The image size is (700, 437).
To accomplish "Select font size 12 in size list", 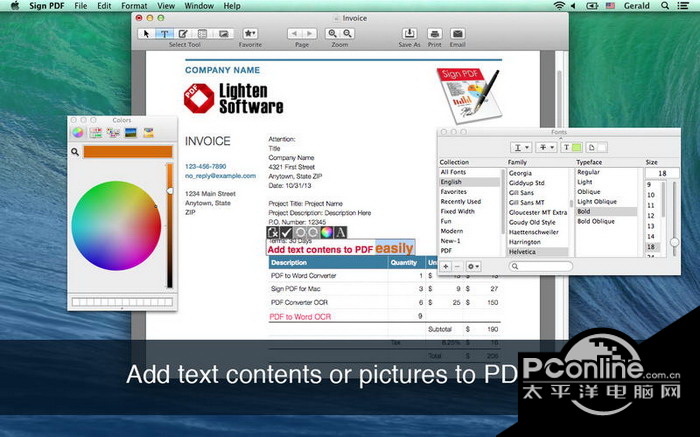I will (x=651, y=216).
